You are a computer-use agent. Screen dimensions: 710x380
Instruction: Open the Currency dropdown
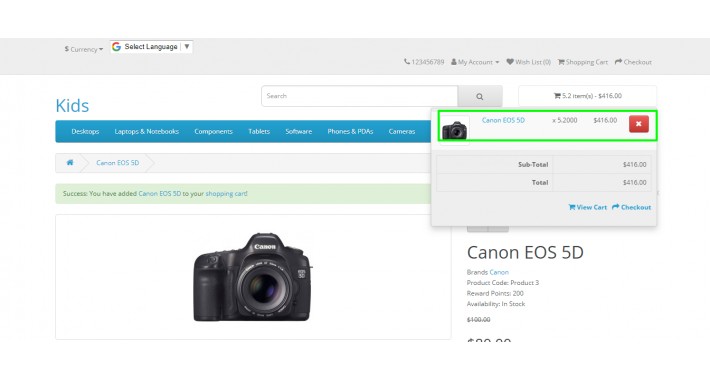tap(84, 49)
